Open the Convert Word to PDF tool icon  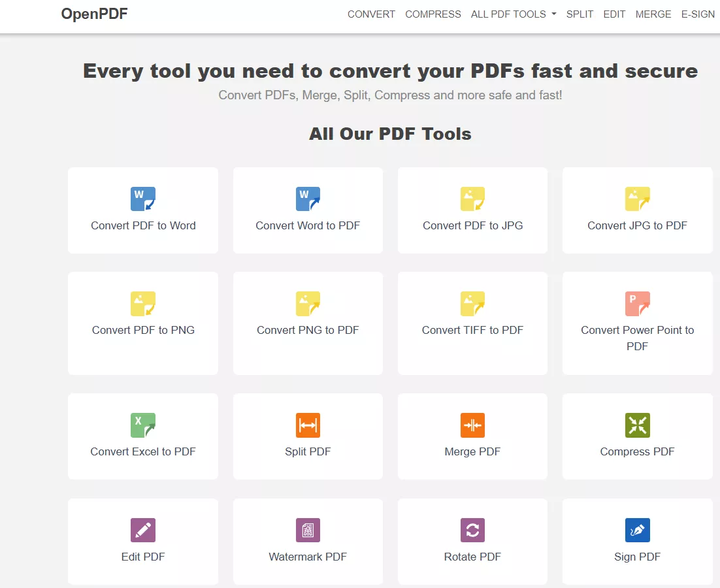[x=307, y=199]
